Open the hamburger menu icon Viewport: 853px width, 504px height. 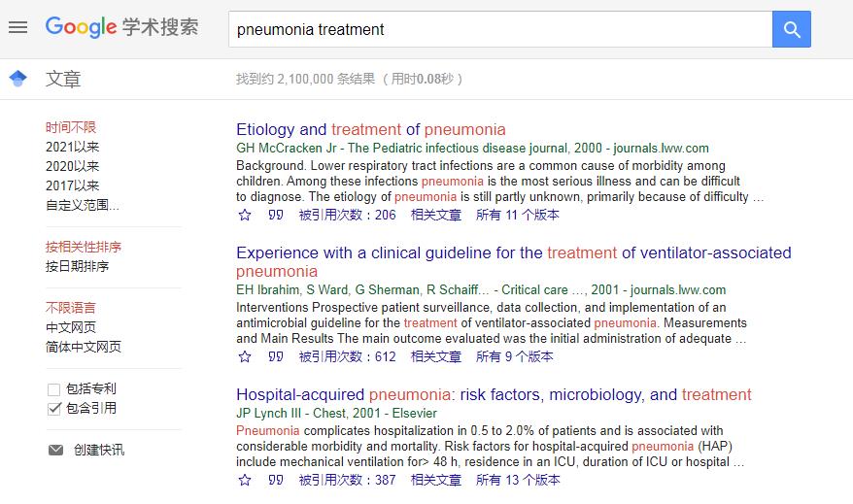(x=17, y=27)
